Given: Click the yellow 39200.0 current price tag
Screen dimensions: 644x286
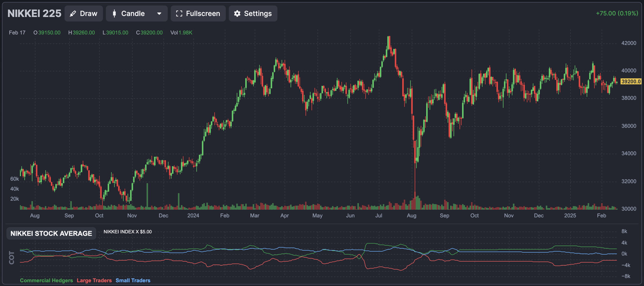Looking at the screenshot, I should point(631,81).
